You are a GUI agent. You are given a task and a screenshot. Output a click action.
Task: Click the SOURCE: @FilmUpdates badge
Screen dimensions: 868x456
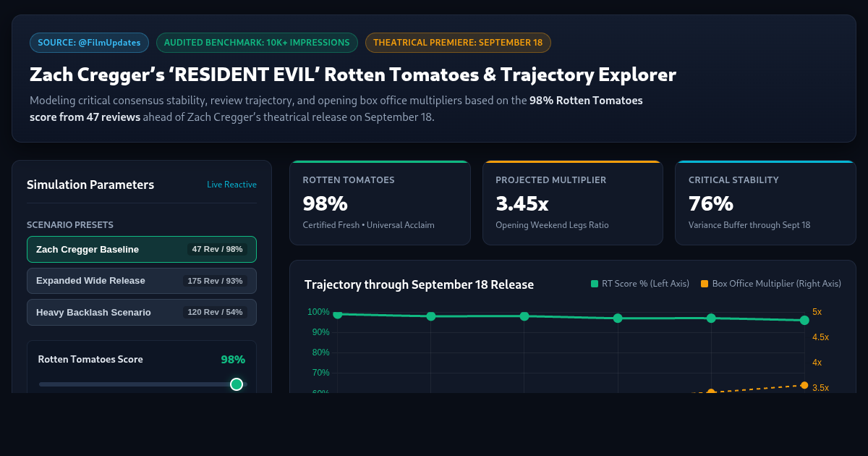[90, 43]
